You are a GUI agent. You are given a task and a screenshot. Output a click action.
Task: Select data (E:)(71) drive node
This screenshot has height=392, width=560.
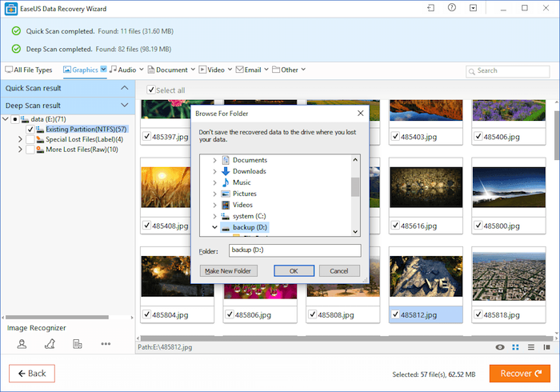pyautogui.click(x=48, y=119)
